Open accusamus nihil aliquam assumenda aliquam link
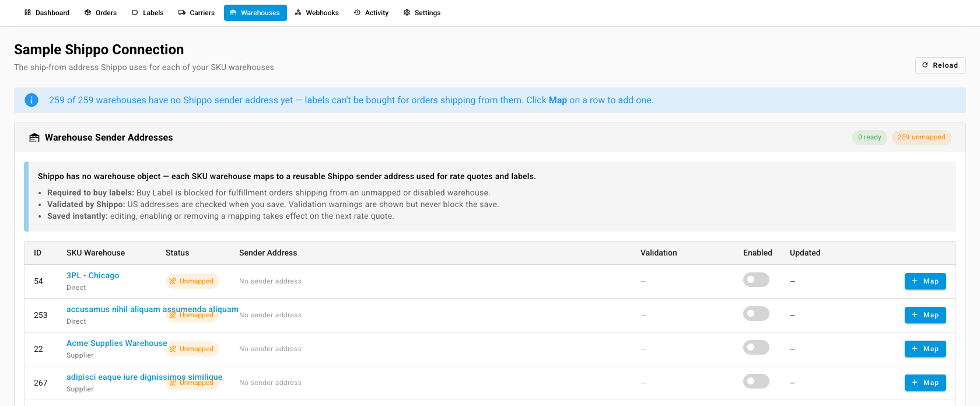Image resolution: width=980 pixels, height=406 pixels. click(152, 309)
